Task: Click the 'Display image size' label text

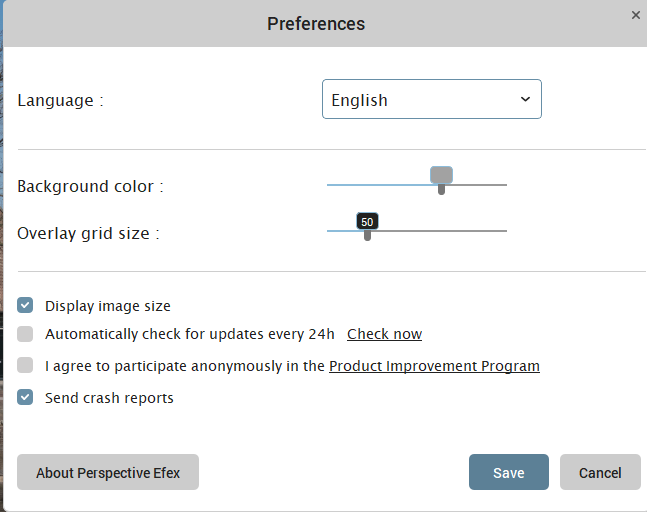Action: 108,306
